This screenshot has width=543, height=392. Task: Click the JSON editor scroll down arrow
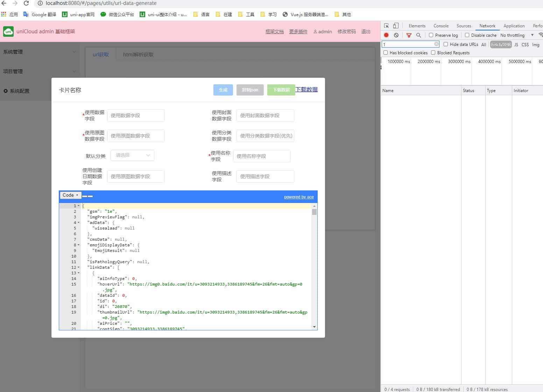point(314,327)
